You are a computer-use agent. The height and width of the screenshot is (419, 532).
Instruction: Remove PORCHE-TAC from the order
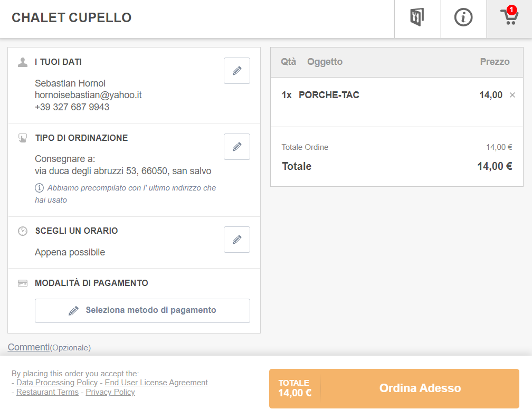point(512,95)
